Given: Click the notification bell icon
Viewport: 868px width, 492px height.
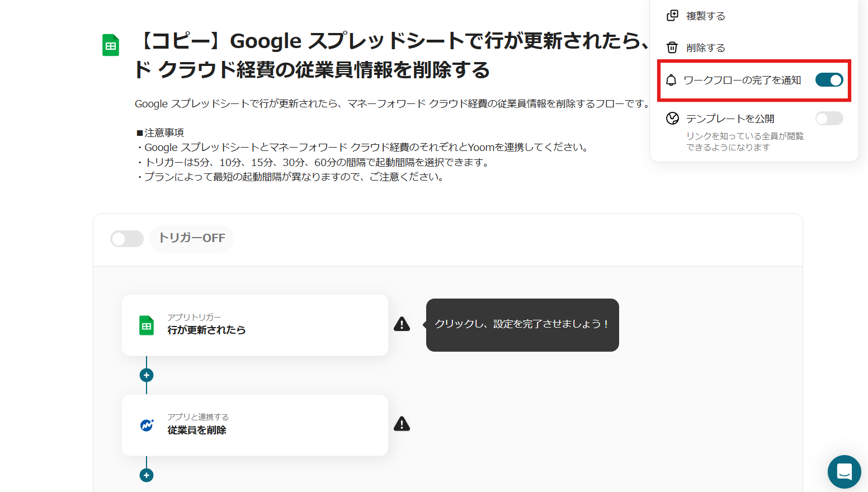Looking at the screenshot, I should [671, 81].
